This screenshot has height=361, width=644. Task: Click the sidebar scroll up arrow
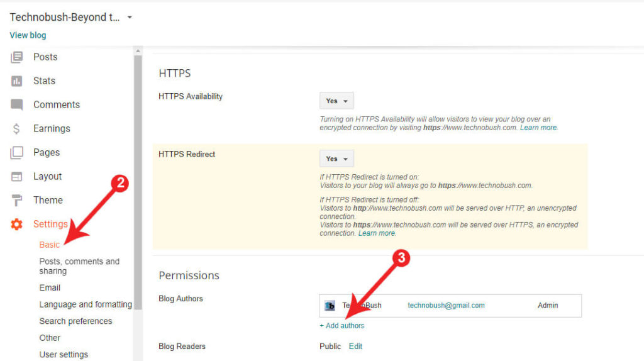pos(138,51)
